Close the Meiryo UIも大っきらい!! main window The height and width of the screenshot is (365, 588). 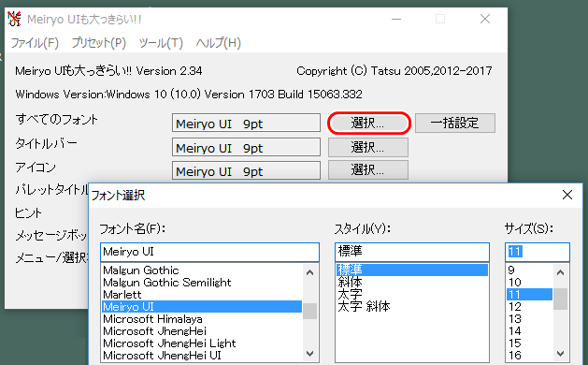(x=485, y=19)
